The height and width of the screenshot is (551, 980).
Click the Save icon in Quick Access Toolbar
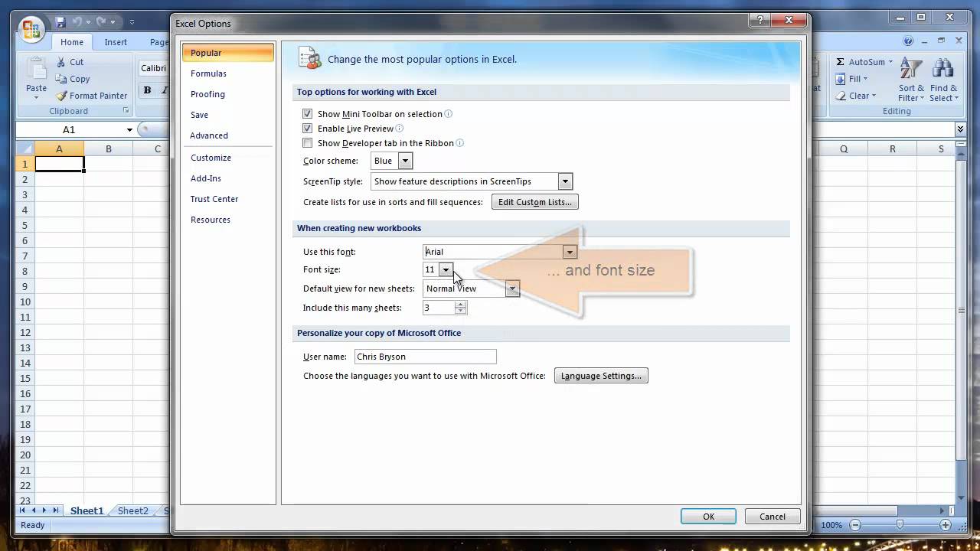(x=60, y=22)
